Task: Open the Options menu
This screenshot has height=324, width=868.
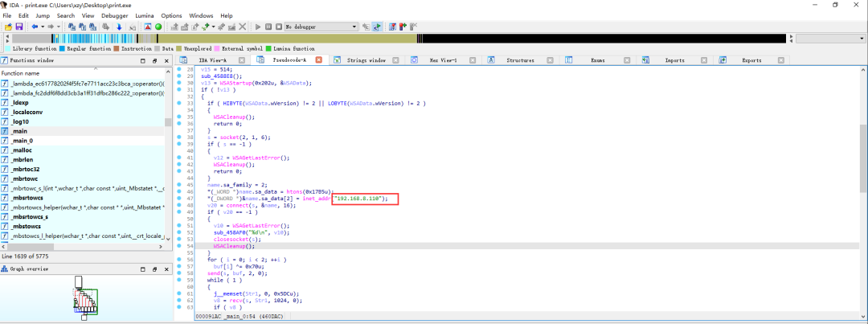Action: pos(172,15)
